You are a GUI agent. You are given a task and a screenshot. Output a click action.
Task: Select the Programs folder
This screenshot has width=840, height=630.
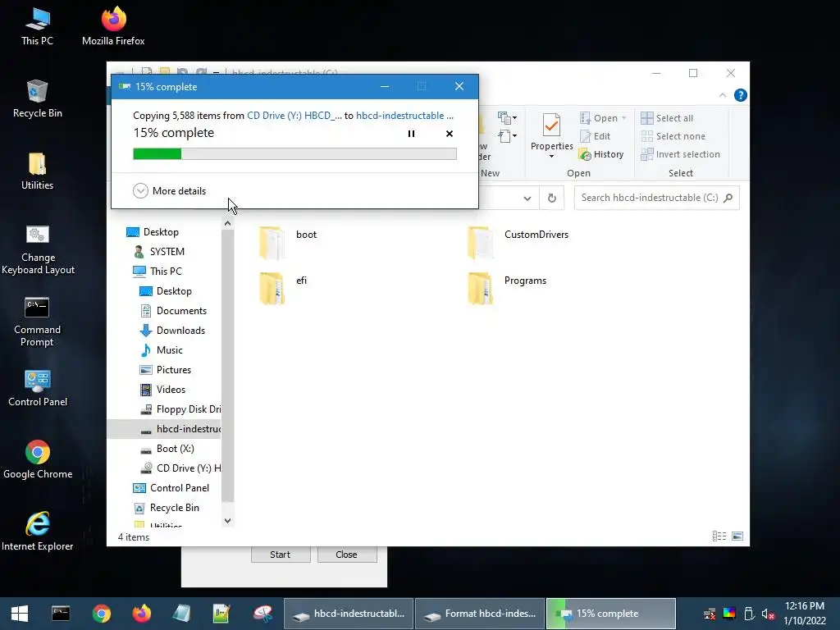pos(506,288)
